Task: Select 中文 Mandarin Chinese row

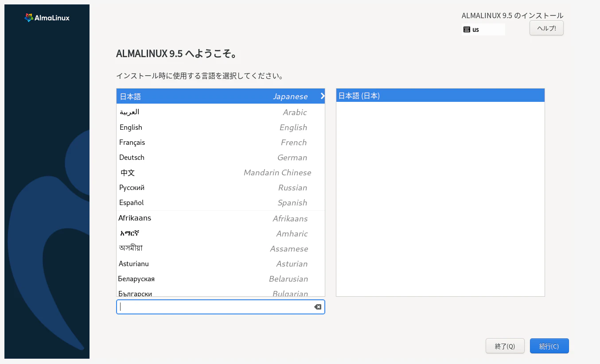Action: click(x=221, y=172)
